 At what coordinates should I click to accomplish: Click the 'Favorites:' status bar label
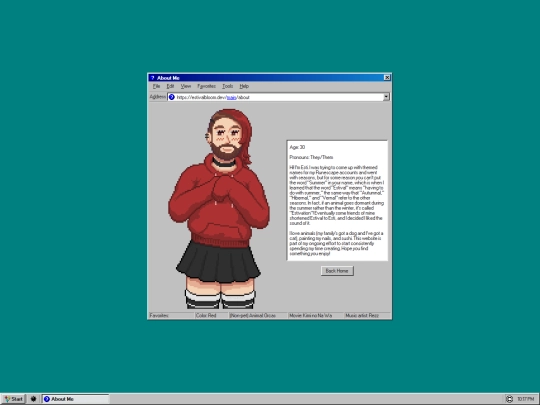[159, 315]
